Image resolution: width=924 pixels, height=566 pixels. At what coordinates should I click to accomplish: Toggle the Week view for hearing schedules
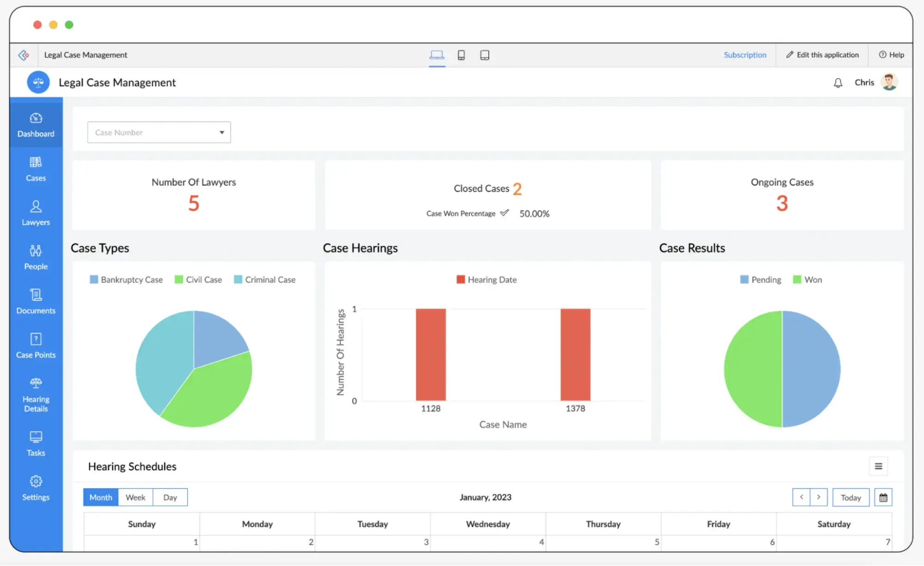click(135, 497)
